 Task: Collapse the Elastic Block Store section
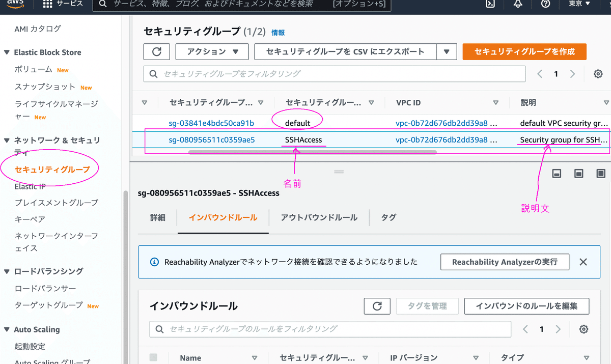pos(7,52)
